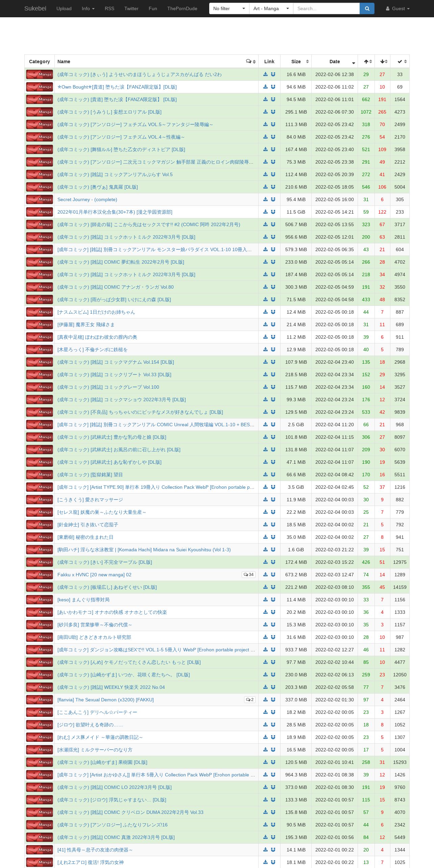Download torrent file for the 964.3 MiB row
Image resolution: width=434 pixels, height=868 pixels.
pyautogui.click(x=265, y=775)
